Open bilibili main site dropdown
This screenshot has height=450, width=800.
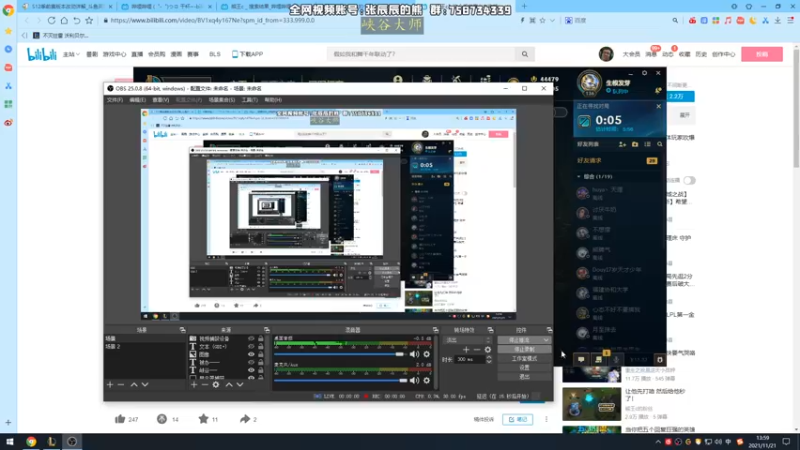(71, 54)
